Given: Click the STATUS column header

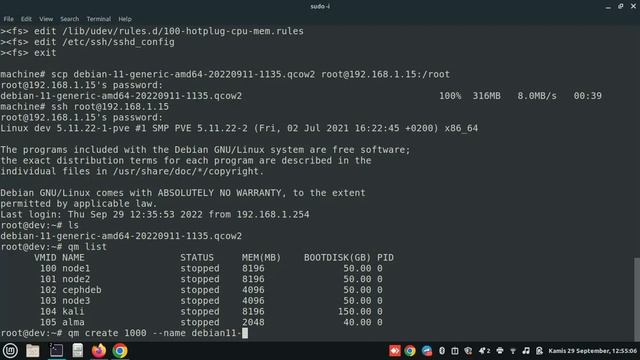Looking at the screenshot, I should pyautogui.click(x=197, y=258).
